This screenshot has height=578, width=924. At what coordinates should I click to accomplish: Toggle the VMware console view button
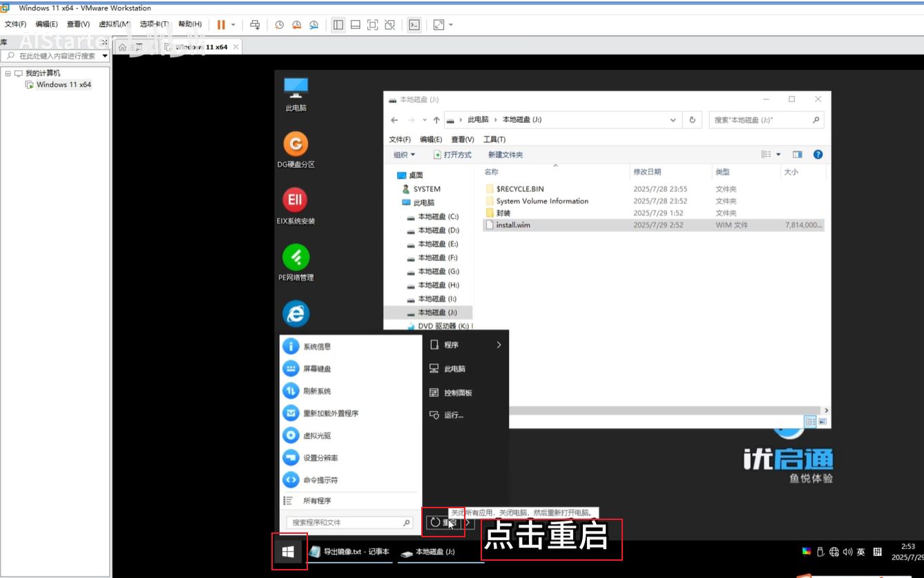(414, 25)
